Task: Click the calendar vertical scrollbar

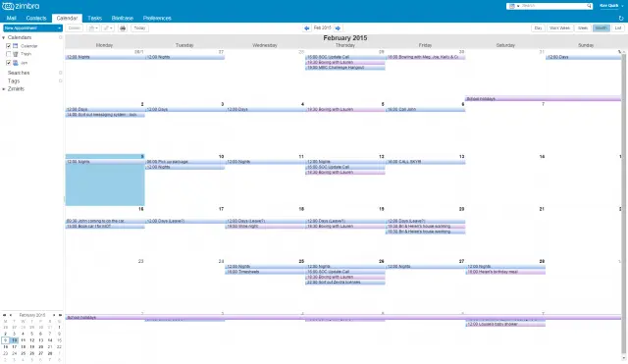Action: (624, 204)
